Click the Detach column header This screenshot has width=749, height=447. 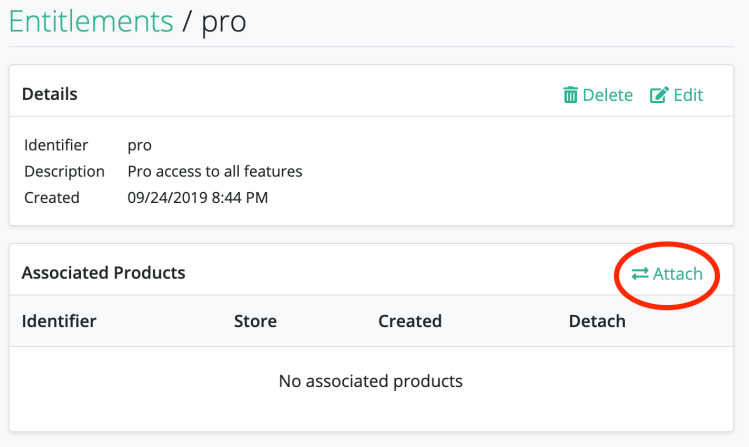point(597,321)
